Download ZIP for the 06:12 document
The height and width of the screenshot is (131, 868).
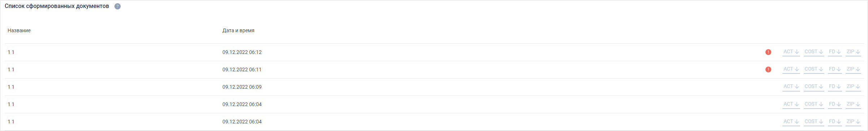click(x=853, y=52)
